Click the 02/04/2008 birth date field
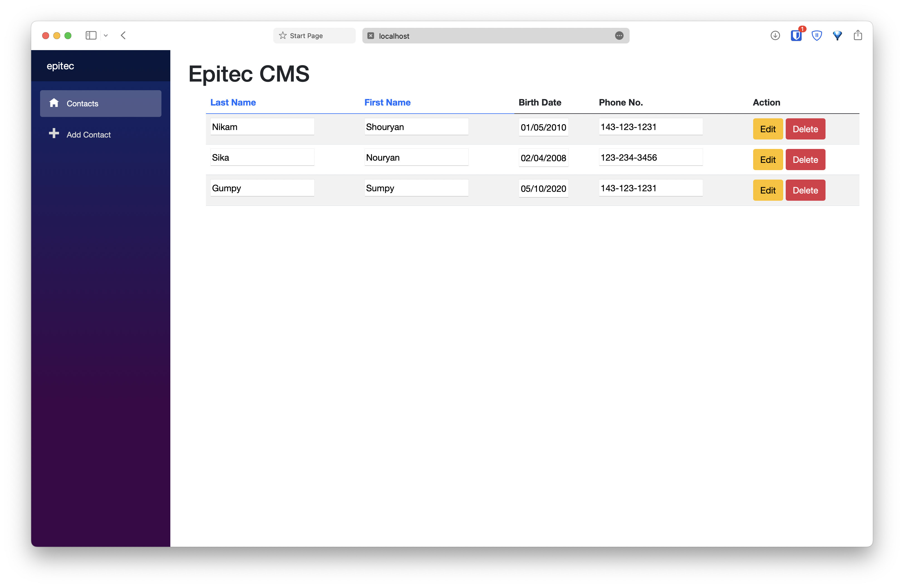Screen dimensions: 904x588 tap(543, 158)
